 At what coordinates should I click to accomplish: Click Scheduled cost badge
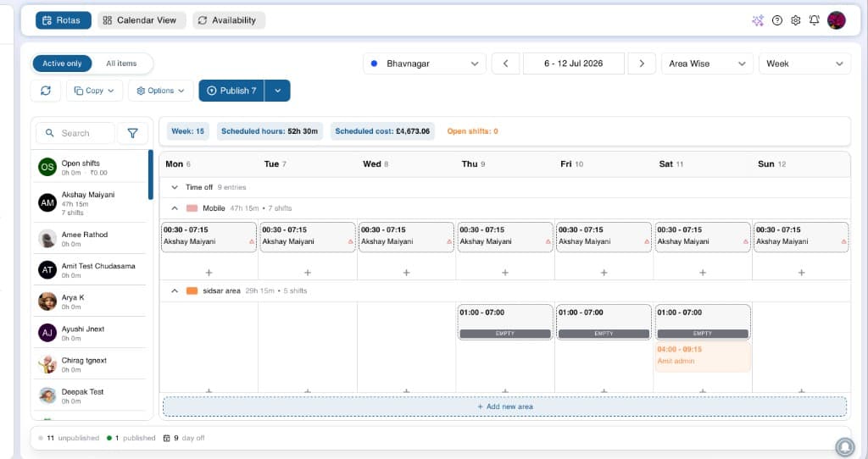pyautogui.click(x=382, y=131)
